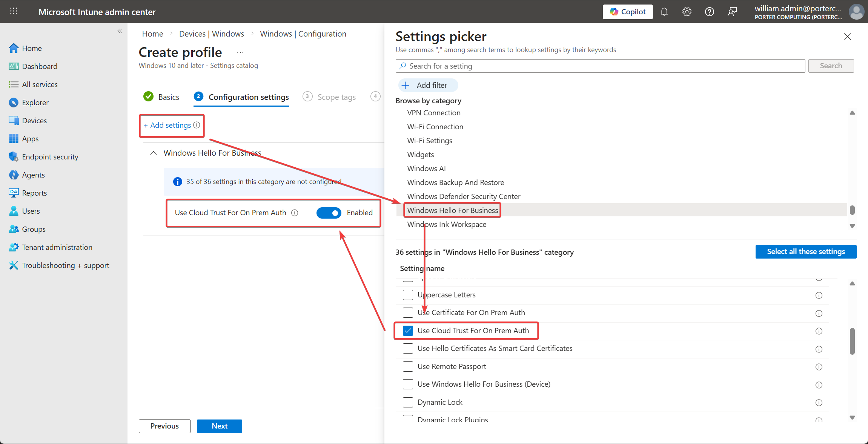868x444 pixels.
Task: Uncheck Use Cloud Trust For On Prem Auth checkbox
Action: [x=408, y=331]
